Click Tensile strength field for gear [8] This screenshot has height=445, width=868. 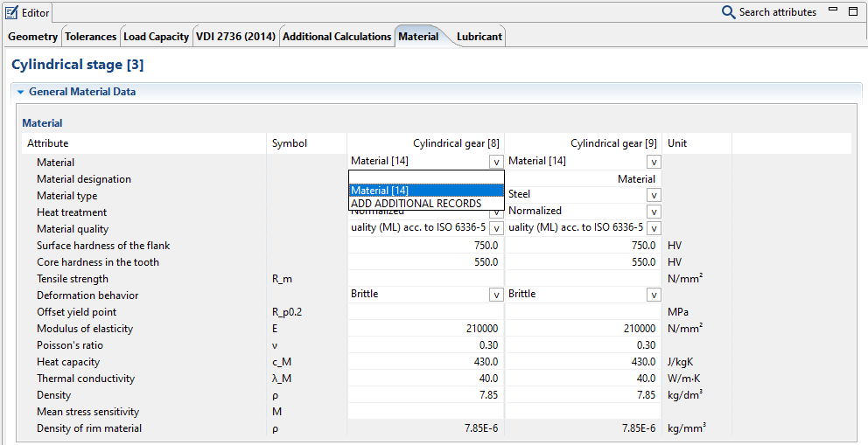(426, 279)
